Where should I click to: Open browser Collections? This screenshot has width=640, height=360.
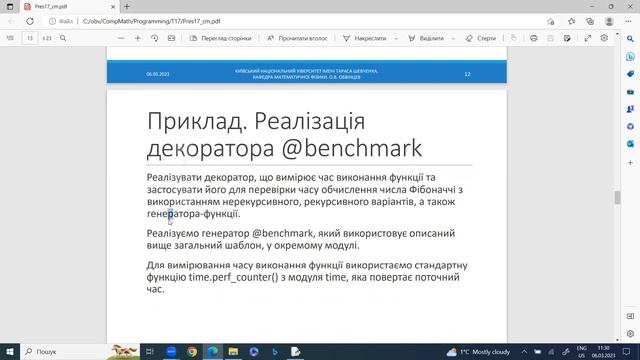[x=590, y=21]
